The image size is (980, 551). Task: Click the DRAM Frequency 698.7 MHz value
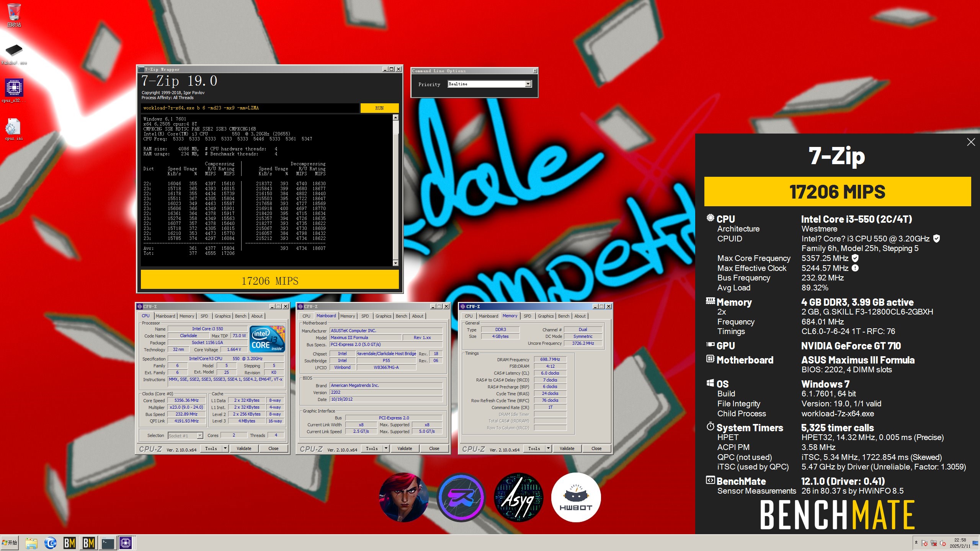point(550,360)
